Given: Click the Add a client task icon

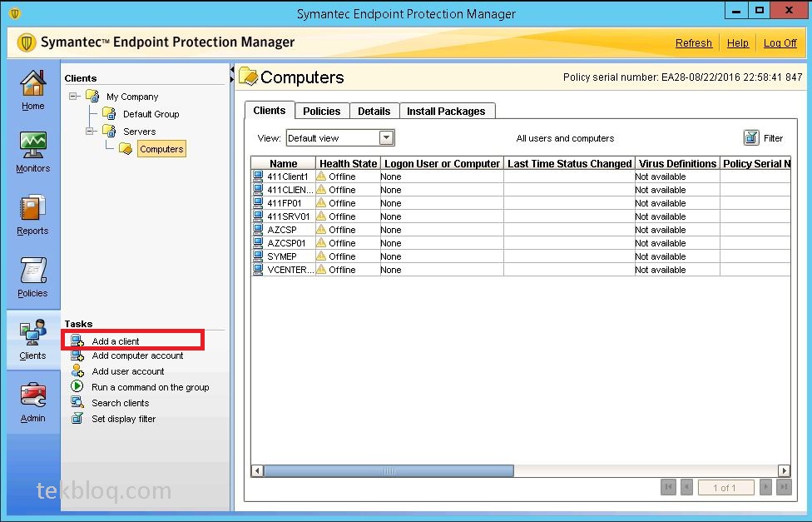Looking at the screenshot, I should [77, 341].
